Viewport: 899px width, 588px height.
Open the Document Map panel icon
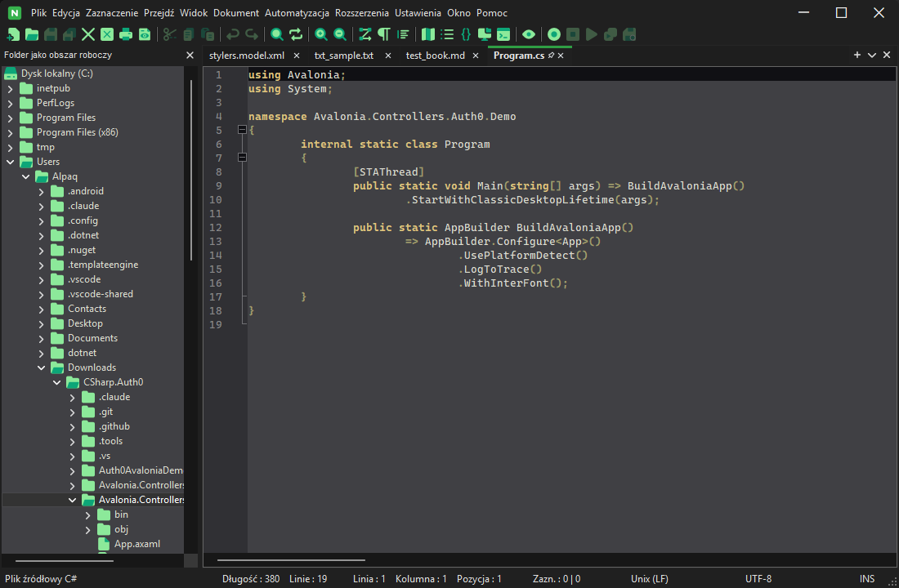click(427, 34)
